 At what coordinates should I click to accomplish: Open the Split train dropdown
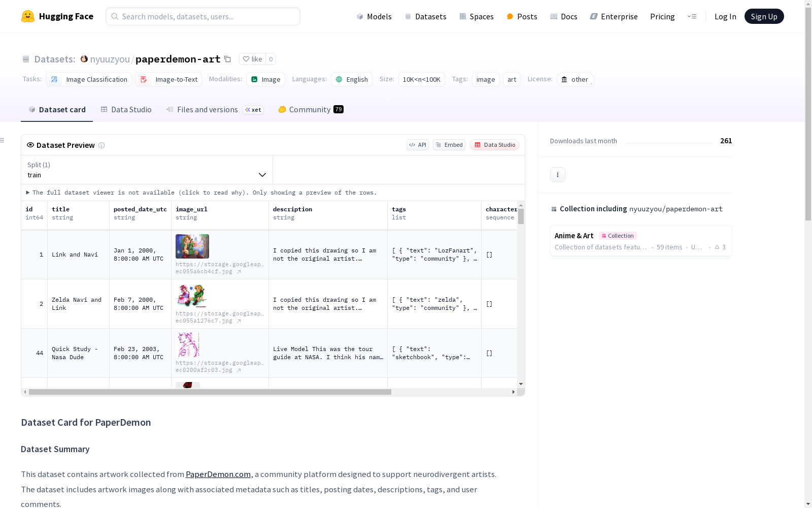(147, 170)
